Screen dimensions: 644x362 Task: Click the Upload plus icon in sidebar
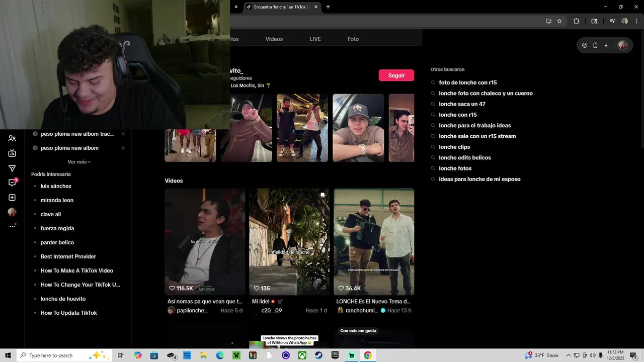pyautogui.click(x=12, y=198)
